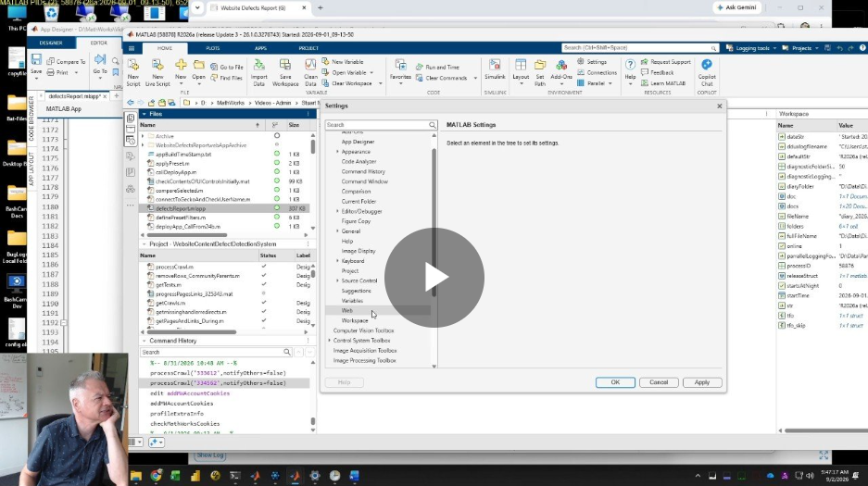
Task: Switch to the PLOTS tab
Action: coord(212,48)
